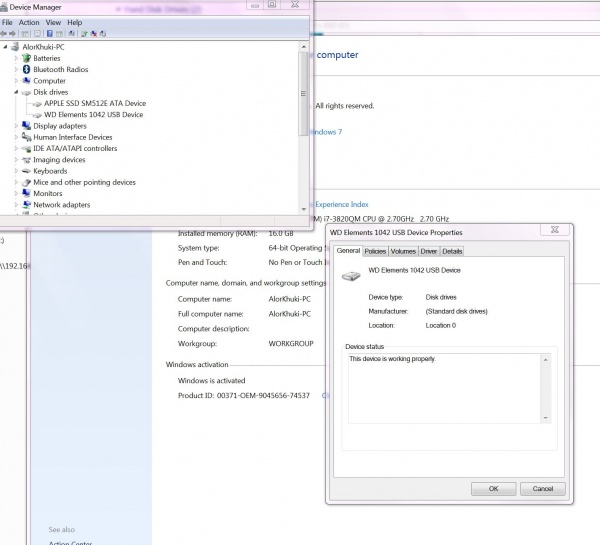Expand the Bluetooth Radios node
This screenshot has height=545, width=600.
click(x=16, y=69)
